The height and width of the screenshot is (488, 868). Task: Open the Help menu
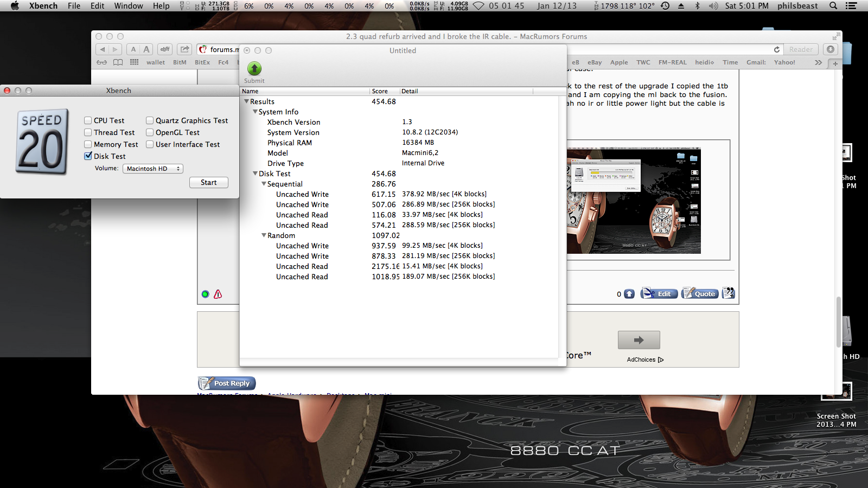[161, 6]
